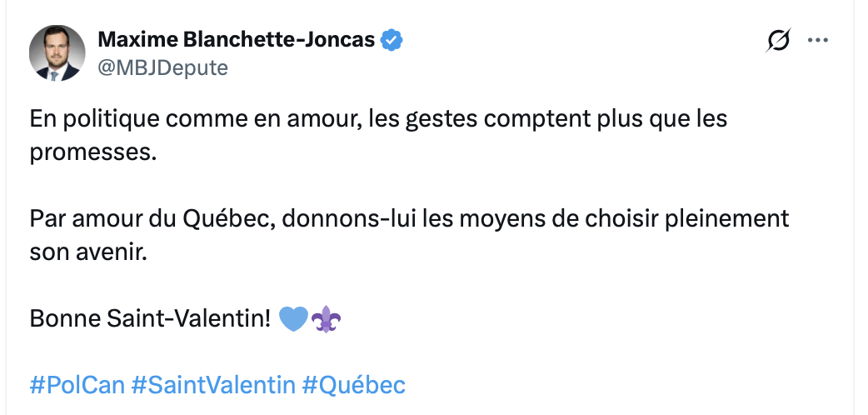The image size is (868, 415).
Task: Click the "Bonne Saint-Valentin!" text
Action: [151, 318]
